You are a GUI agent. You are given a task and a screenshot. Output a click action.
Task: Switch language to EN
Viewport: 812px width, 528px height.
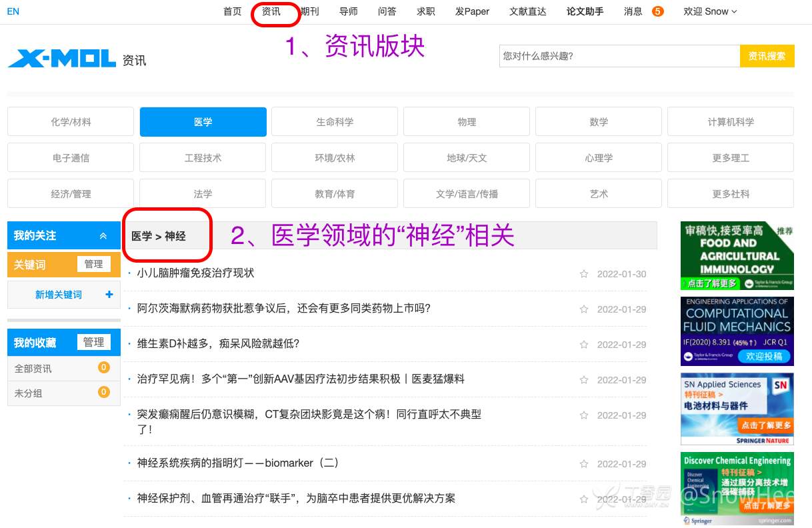point(13,11)
